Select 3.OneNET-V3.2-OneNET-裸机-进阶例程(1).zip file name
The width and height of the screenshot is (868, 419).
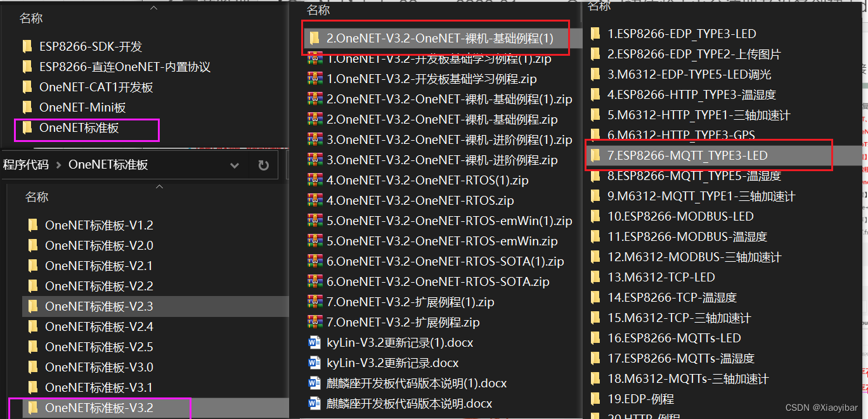point(450,139)
